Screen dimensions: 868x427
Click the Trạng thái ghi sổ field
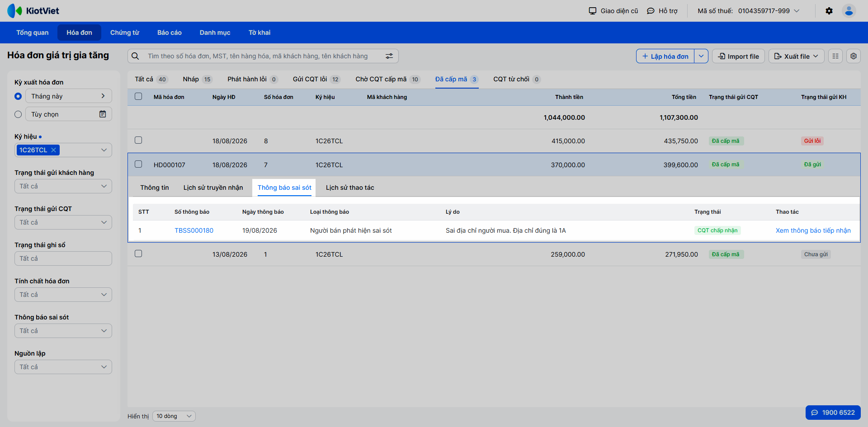click(x=63, y=258)
